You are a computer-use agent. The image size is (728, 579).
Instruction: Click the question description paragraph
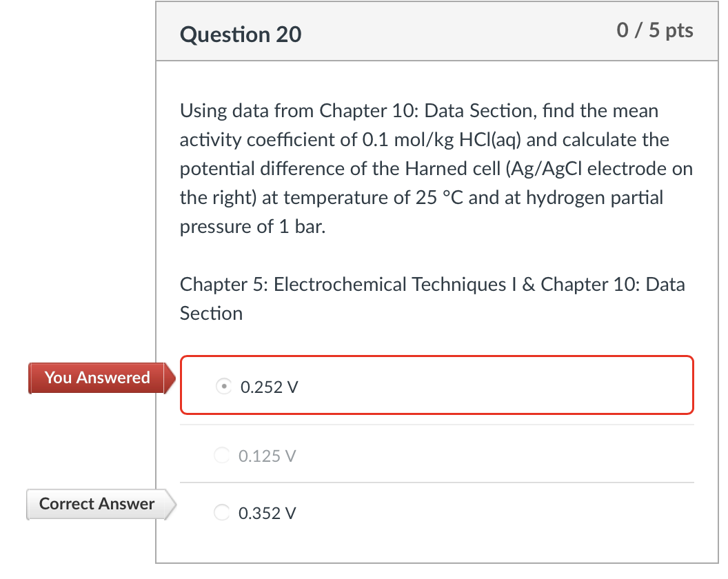point(434,168)
